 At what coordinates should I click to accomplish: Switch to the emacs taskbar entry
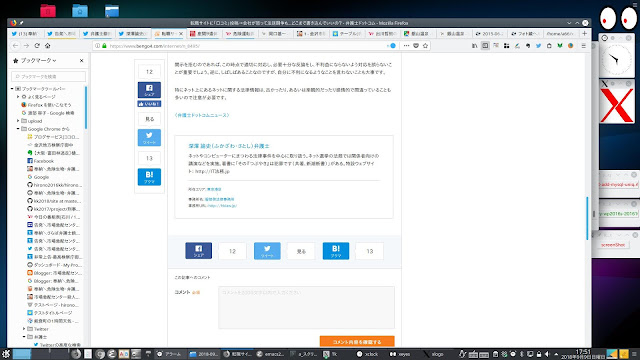(270, 354)
